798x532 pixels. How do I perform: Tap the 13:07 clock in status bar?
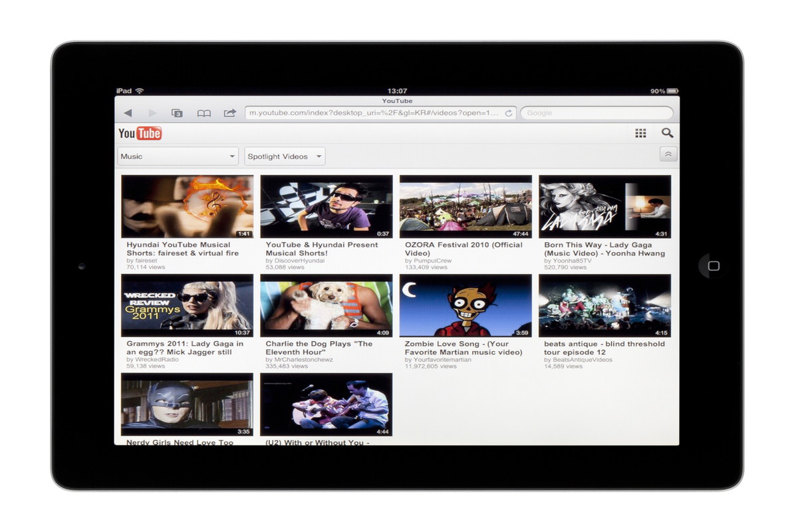click(x=397, y=91)
